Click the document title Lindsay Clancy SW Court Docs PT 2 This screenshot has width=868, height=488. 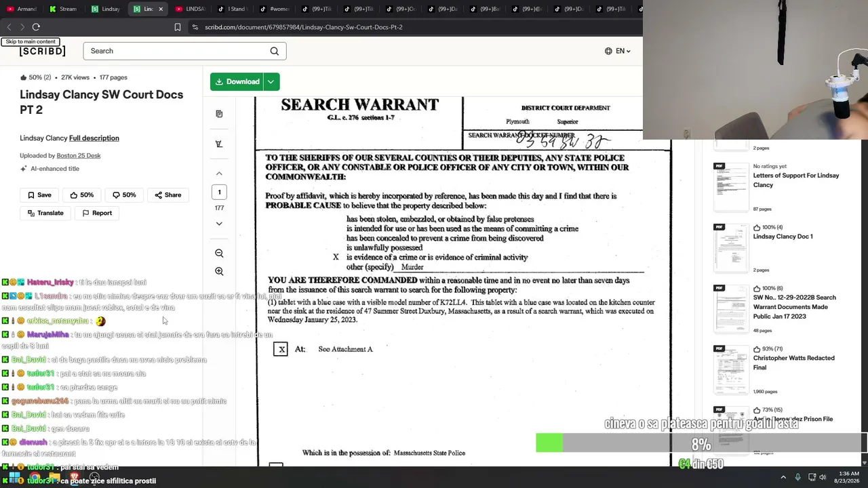[x=102, y=102]
